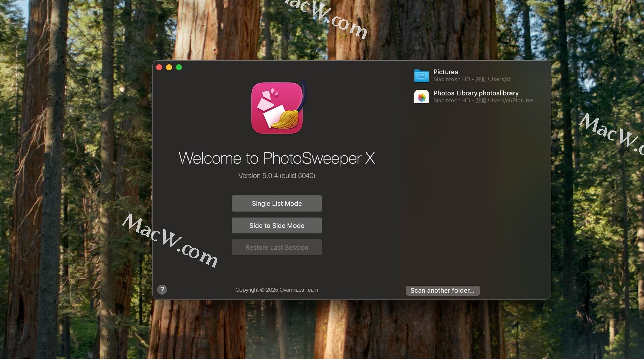The height and width of the screenshot is (359, 644).
Task: Zoom the window with the green button
Action: pyautogui.click(x=179, y=67)
